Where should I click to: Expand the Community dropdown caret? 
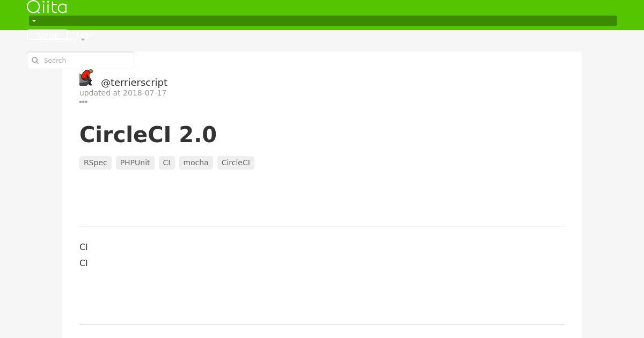[83, 40]
